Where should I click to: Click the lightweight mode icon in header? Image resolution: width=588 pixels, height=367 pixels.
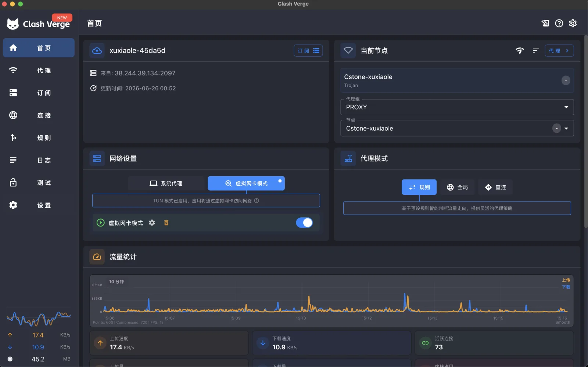pyautogui.click(x=545, y=24)
